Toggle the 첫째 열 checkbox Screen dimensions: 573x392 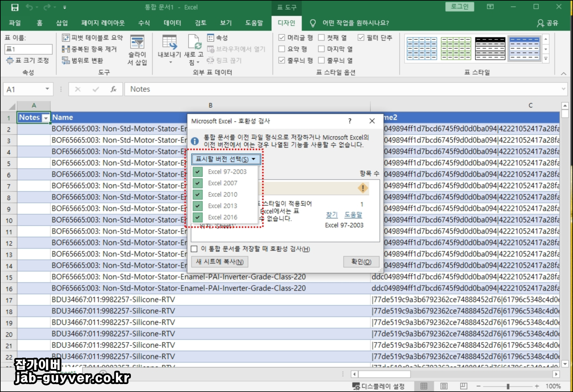[322, 38]
